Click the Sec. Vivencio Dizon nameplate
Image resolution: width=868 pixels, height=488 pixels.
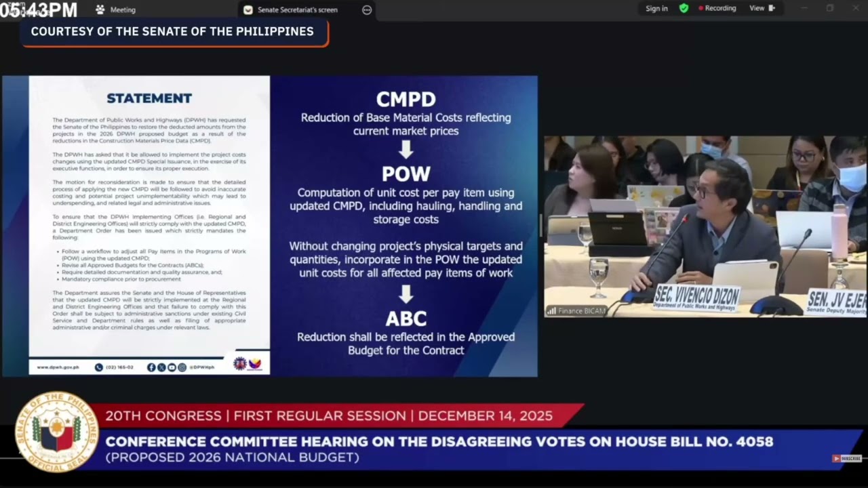[696, 297]
